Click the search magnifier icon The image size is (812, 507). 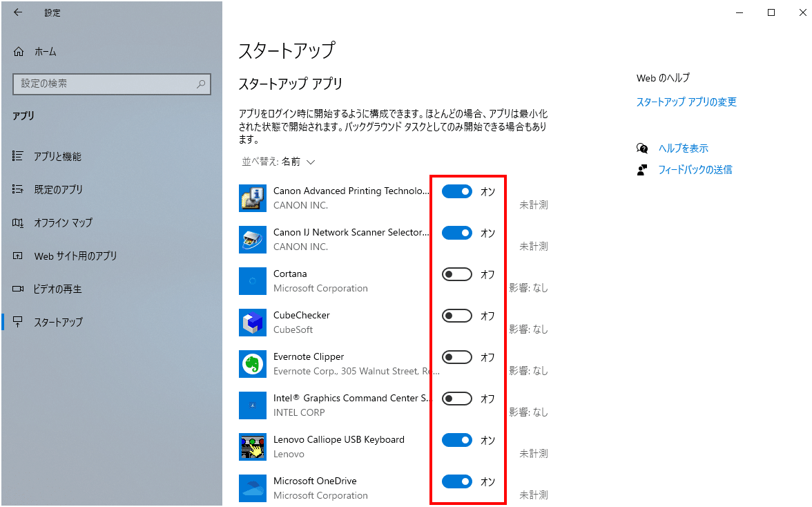tap(201, 84)
